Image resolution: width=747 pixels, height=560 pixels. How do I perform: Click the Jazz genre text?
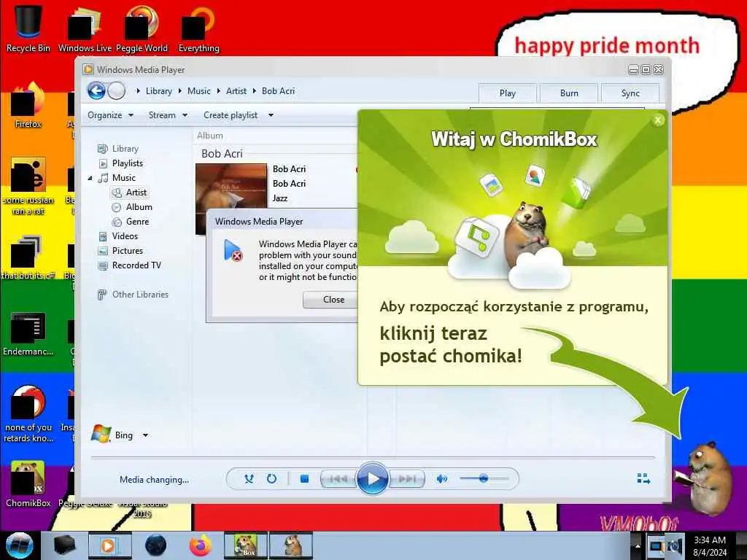[x=280, y=198]
